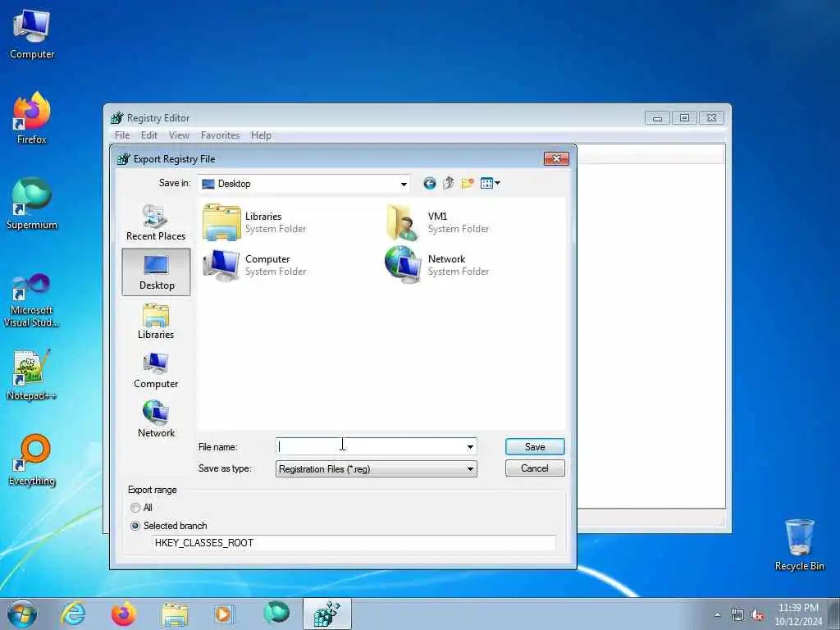840x630 pixels.
Task: Click the desktop Computer icon
Action: (x=32, y=34)
